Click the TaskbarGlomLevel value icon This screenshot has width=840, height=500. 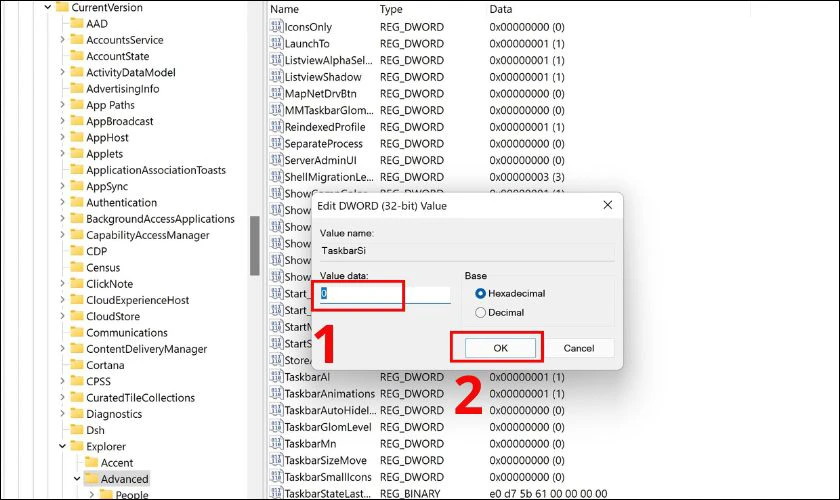tap(276, 427)
